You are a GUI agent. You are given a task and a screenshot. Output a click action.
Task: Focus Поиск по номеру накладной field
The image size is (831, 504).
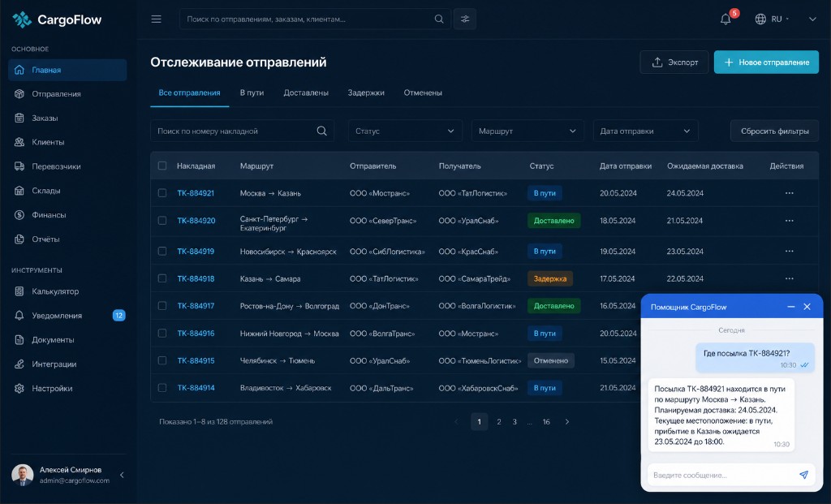coord(242,131)
